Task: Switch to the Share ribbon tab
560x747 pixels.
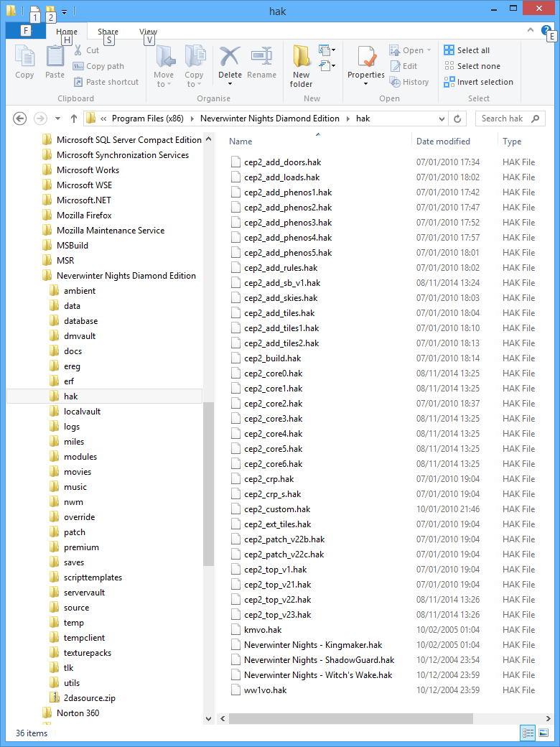Action: click(x=108, y=32)
